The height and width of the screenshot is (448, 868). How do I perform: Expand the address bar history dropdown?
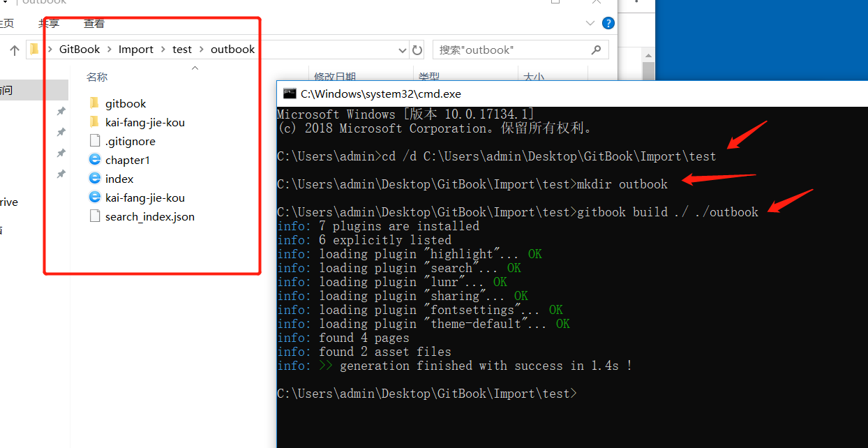(402, 50)
